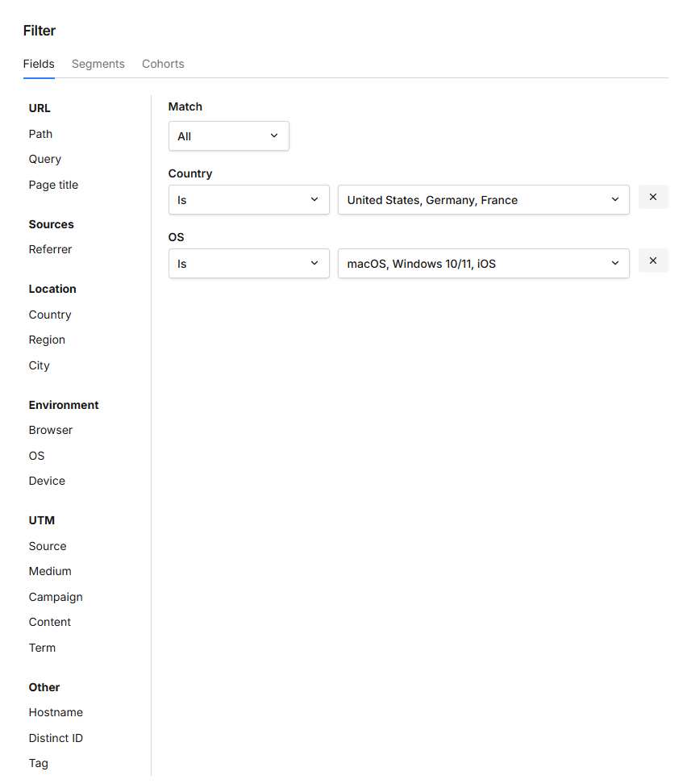The height and width of the screenshot is (784, 687).
Task: Pick the Region field under Location
Action: click(47, 340)
